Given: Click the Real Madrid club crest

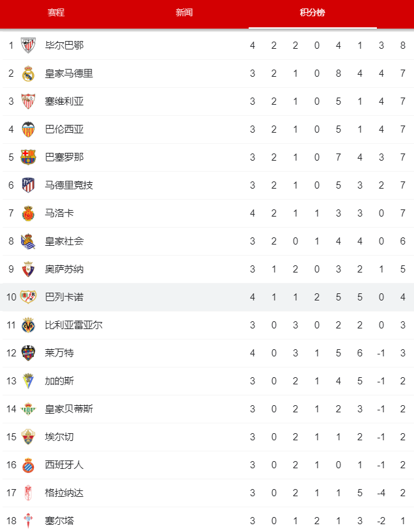Looking at the screenshot, I should point(28,73).
